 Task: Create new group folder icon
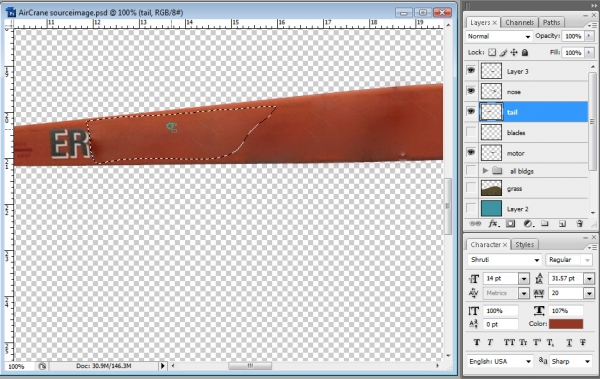(545, 224)
